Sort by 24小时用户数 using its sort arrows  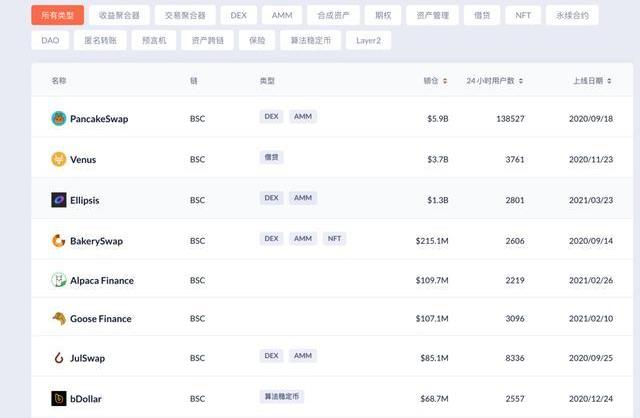click(521, 81)
